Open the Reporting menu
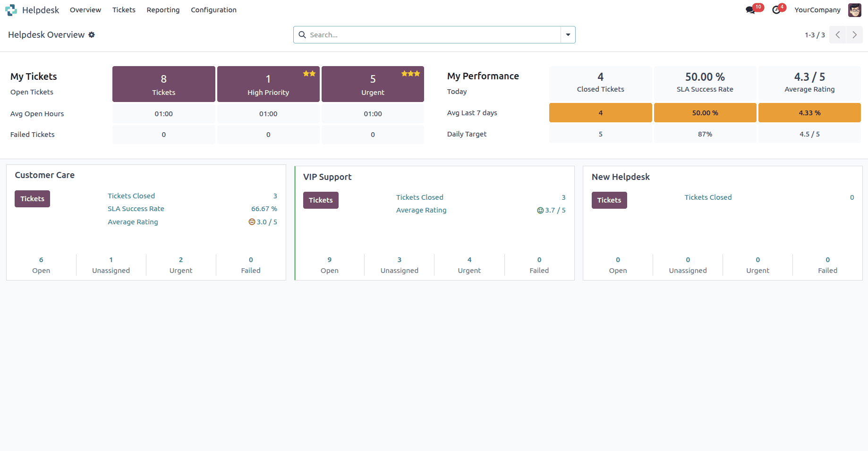 point(163,10)
